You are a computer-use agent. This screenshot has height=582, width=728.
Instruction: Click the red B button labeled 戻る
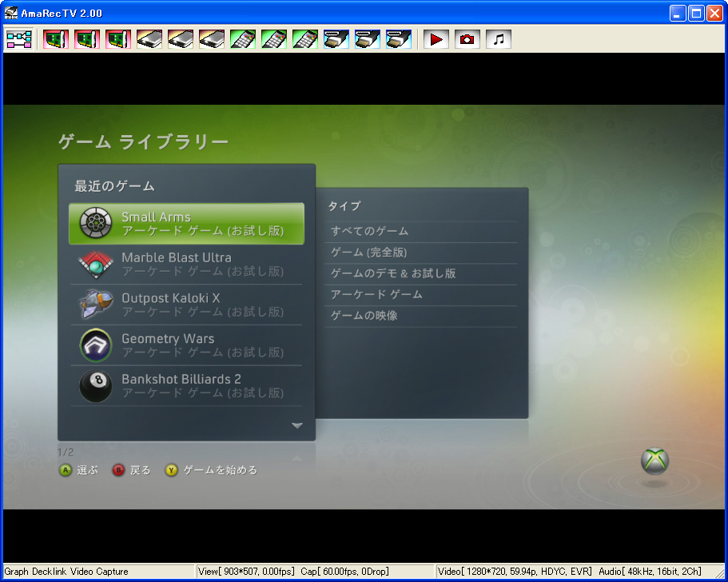click(118, 471)
